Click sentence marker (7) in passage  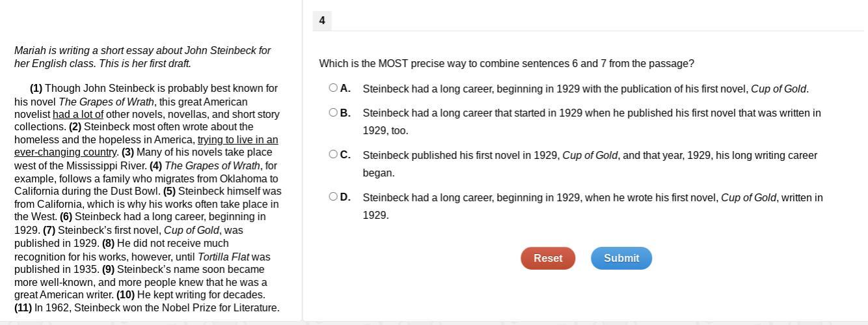pos(49,230)
